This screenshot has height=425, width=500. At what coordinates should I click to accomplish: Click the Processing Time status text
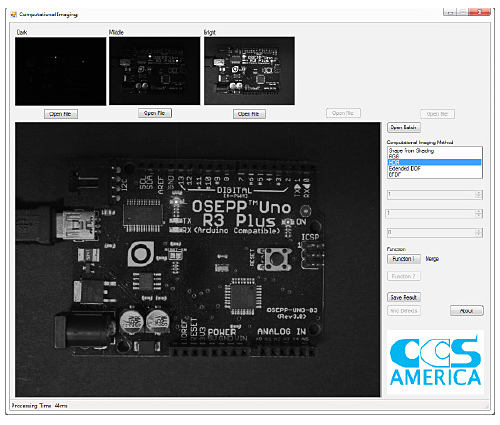[39, 406]
